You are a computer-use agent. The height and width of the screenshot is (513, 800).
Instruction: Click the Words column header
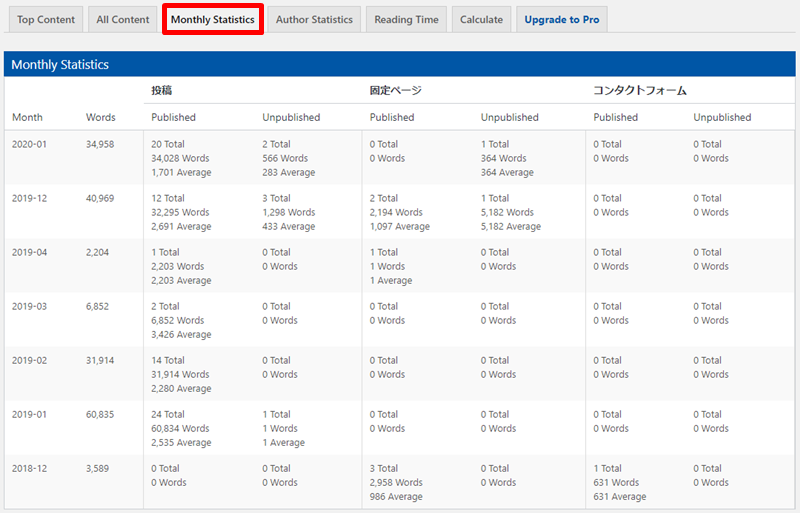(100, 117)
